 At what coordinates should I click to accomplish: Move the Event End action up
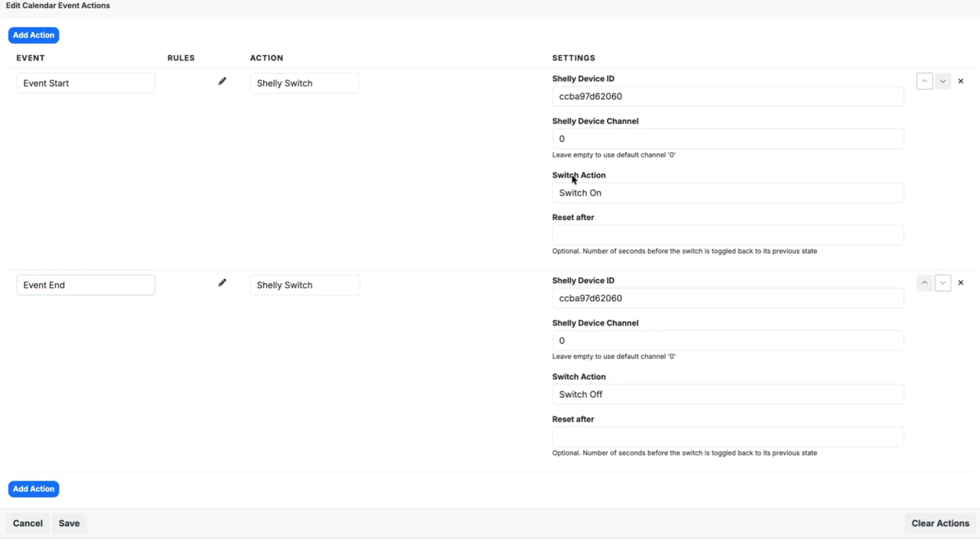924,283
